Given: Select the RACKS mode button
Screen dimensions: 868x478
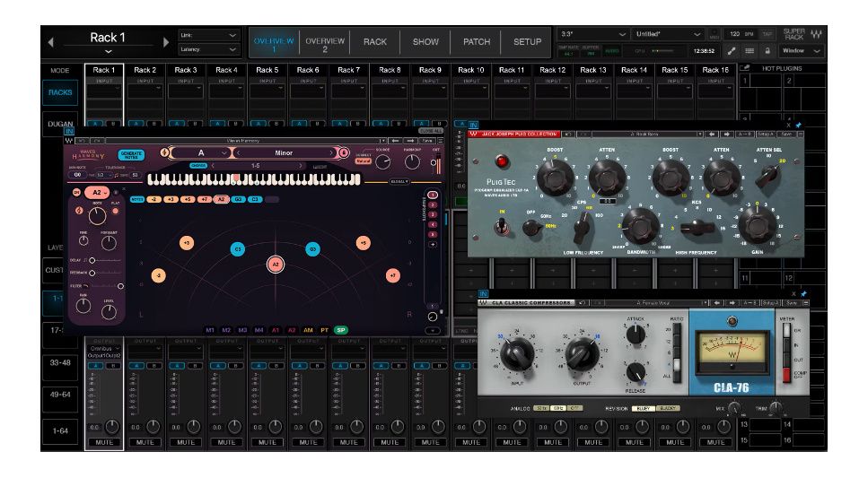Looking at the screenshot, I should pos(60,92).
